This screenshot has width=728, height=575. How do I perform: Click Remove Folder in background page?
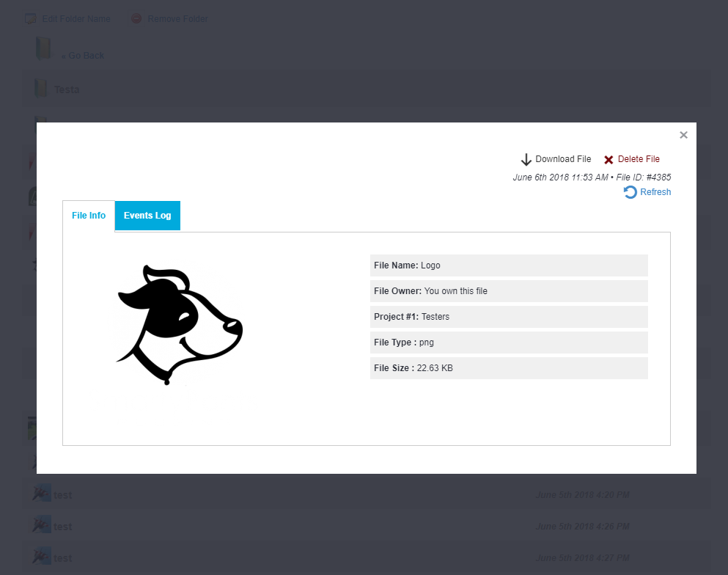coord(178,19)
